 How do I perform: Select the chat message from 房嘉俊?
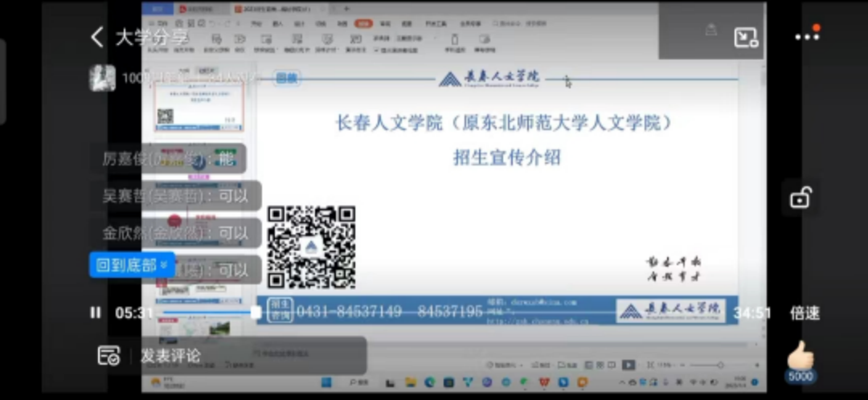pyautogui.click(x=168, y=159)
